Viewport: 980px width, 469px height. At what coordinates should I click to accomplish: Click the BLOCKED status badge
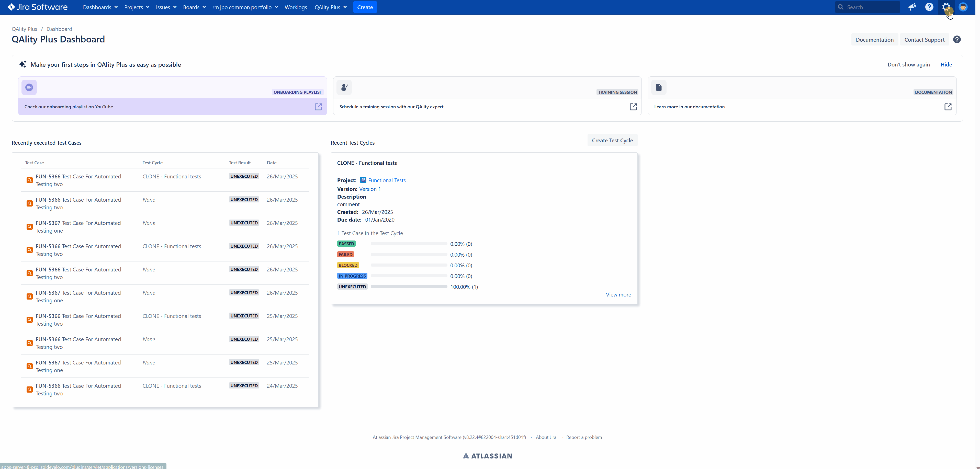click(348, 265)
